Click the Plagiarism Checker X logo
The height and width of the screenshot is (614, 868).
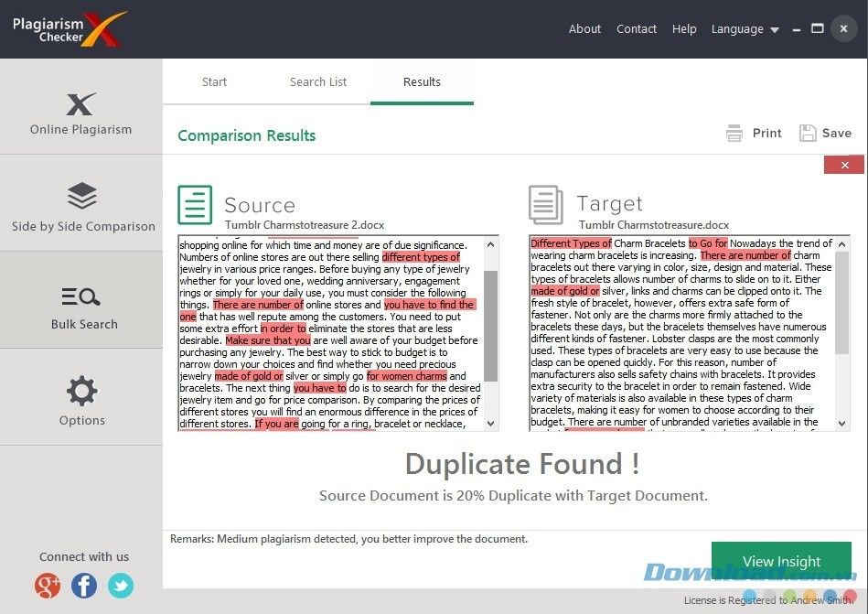[70, 28]
